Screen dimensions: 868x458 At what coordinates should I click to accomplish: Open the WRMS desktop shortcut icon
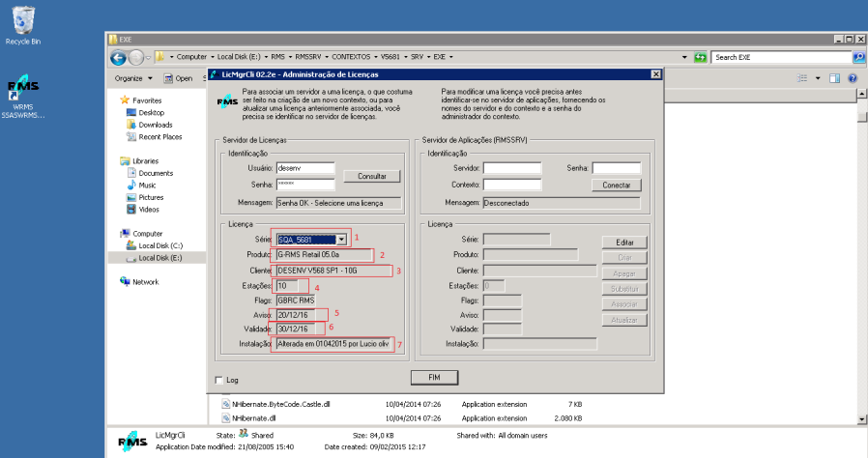tap(22, 87)
